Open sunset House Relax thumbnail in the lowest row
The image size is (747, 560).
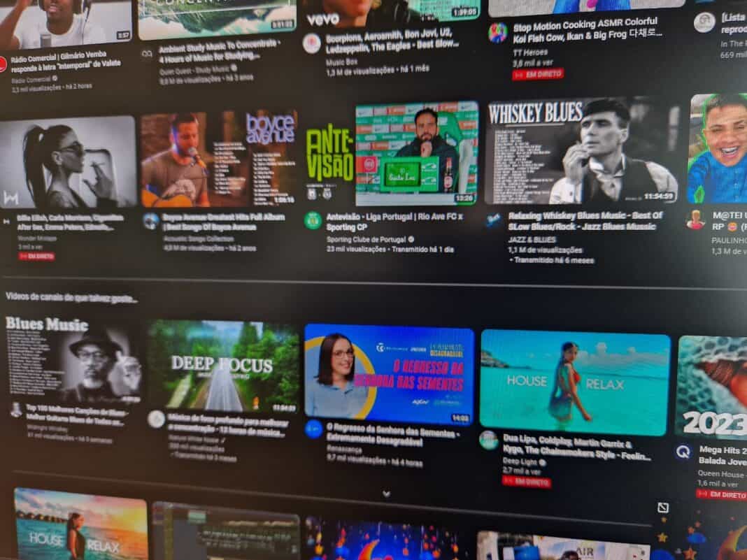(80, 524)
